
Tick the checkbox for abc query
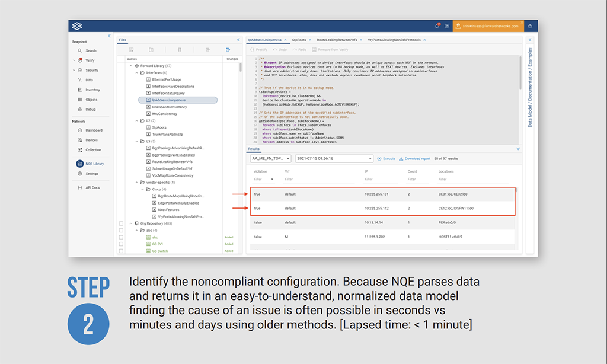tap(121, 237)
